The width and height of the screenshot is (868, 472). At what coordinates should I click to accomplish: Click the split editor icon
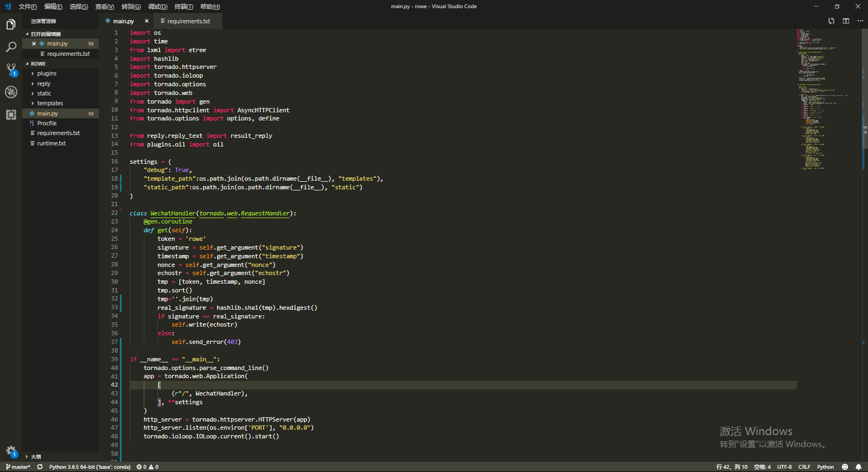click(x=846, y=21)
